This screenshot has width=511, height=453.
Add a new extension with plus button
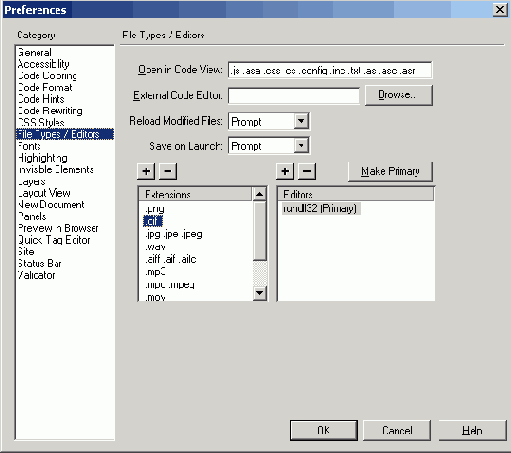point(146,171)
